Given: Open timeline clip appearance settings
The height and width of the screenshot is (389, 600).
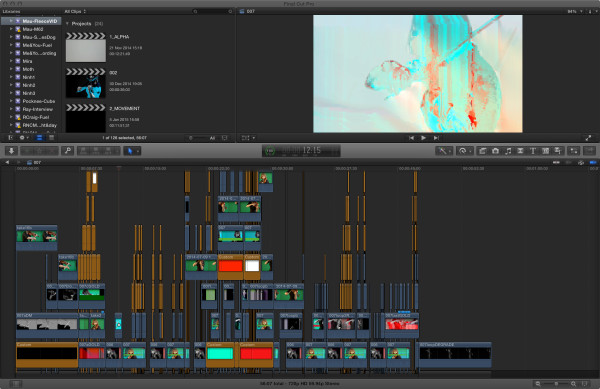Looking at the screenshot, I should click(585, 384).
